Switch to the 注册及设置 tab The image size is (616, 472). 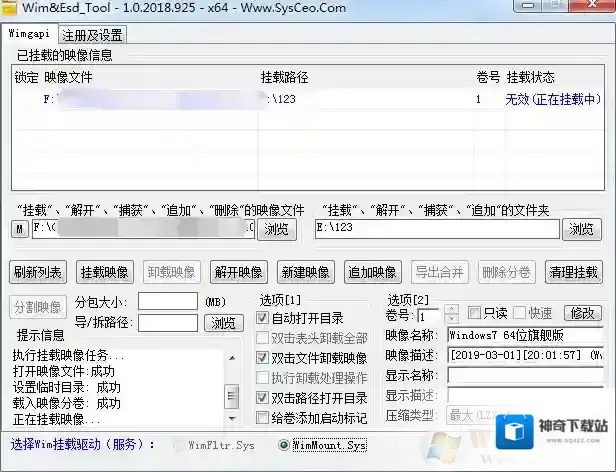(97, 35)
